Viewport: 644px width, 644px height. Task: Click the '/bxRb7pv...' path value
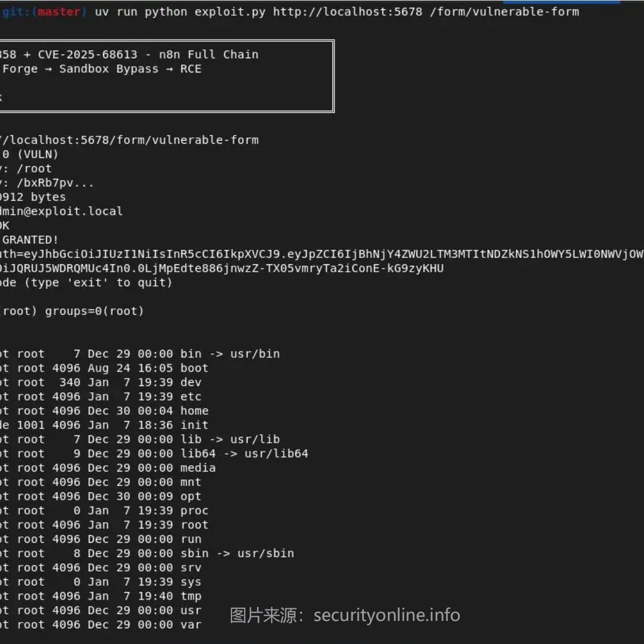tap(55, 183)
